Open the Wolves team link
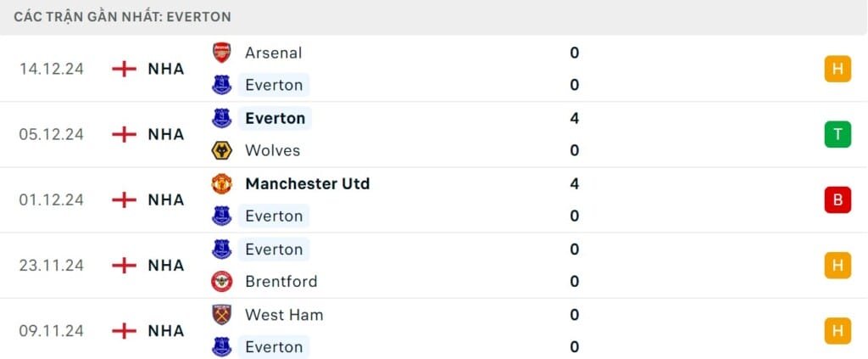 [x=272, y=150]
